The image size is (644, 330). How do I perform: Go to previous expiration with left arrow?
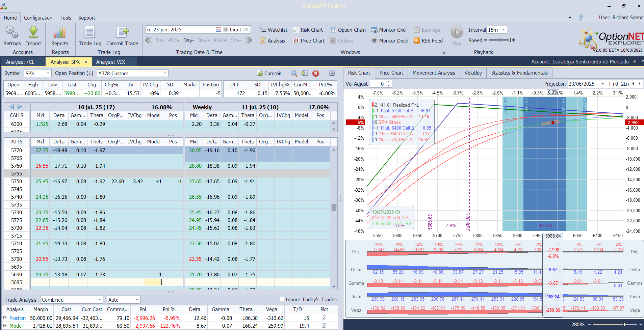pyautogui.click(x=11, y=106)
